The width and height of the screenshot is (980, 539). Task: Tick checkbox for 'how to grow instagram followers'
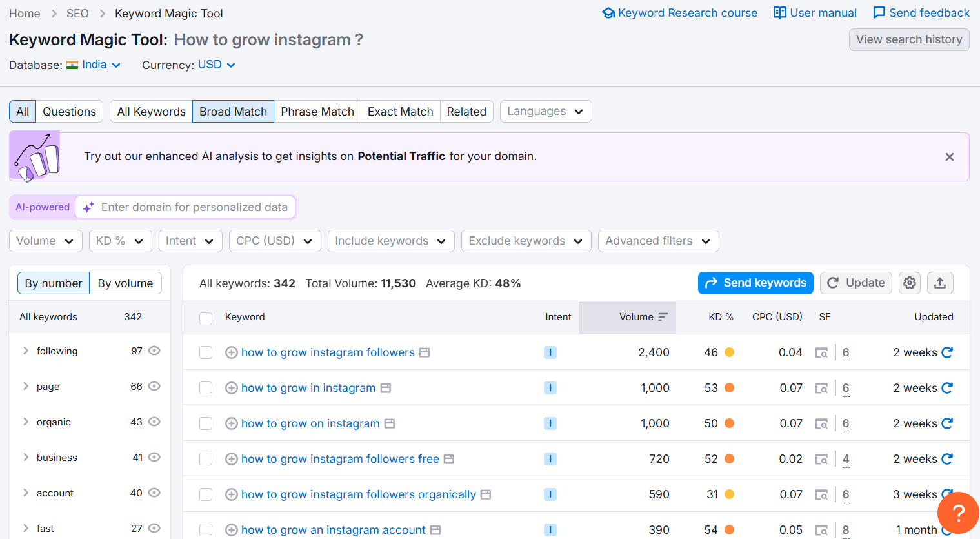(206, 352)
